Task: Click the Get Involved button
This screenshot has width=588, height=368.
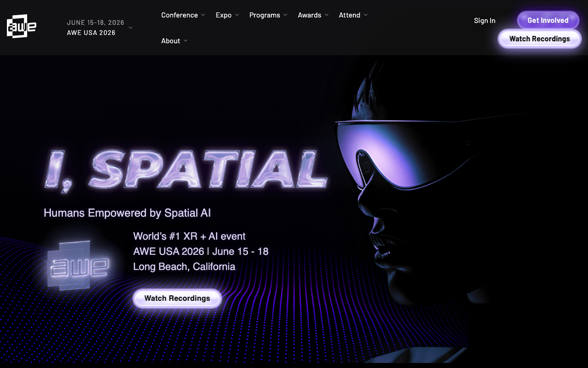Action: (x=548, y=20)
